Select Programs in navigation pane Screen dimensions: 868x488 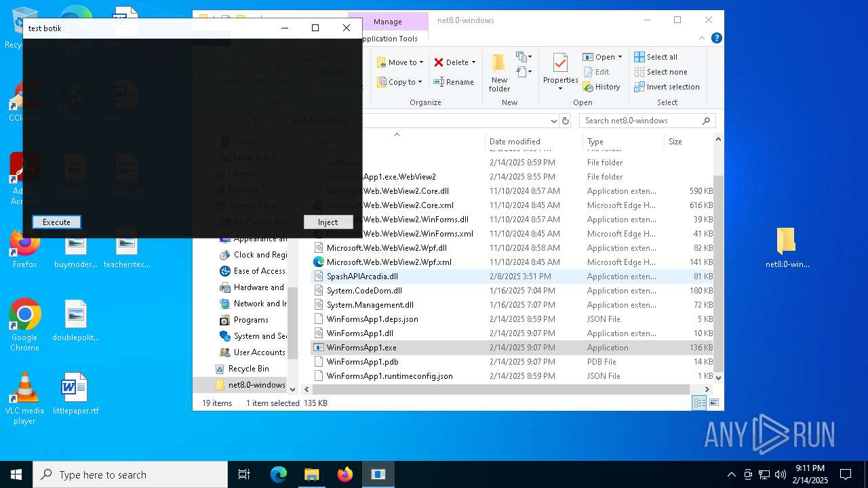point(244,320)
